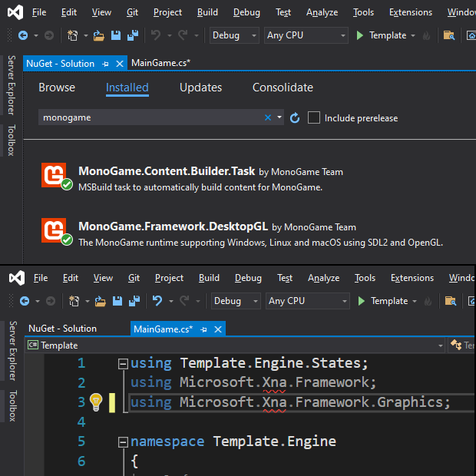Click Open File icon in MainGame.cs window toolbar
Image resolution: width=476 pixels, height=476 pixels.
[x=100, y=301]
